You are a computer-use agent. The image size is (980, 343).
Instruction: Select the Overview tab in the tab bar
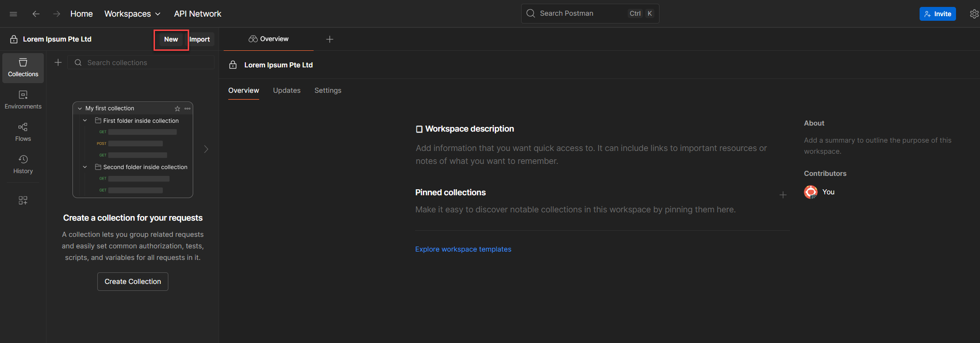(268, 39)
